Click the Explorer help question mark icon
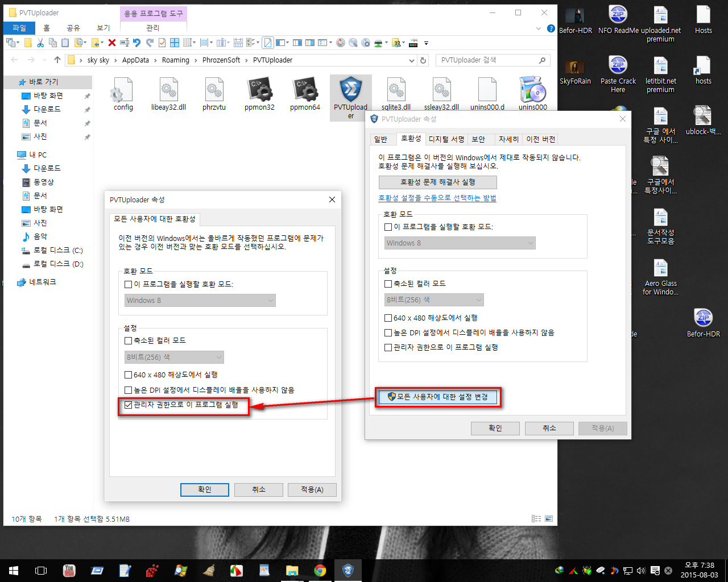728x582 pixels. click(x=551, y=28)
